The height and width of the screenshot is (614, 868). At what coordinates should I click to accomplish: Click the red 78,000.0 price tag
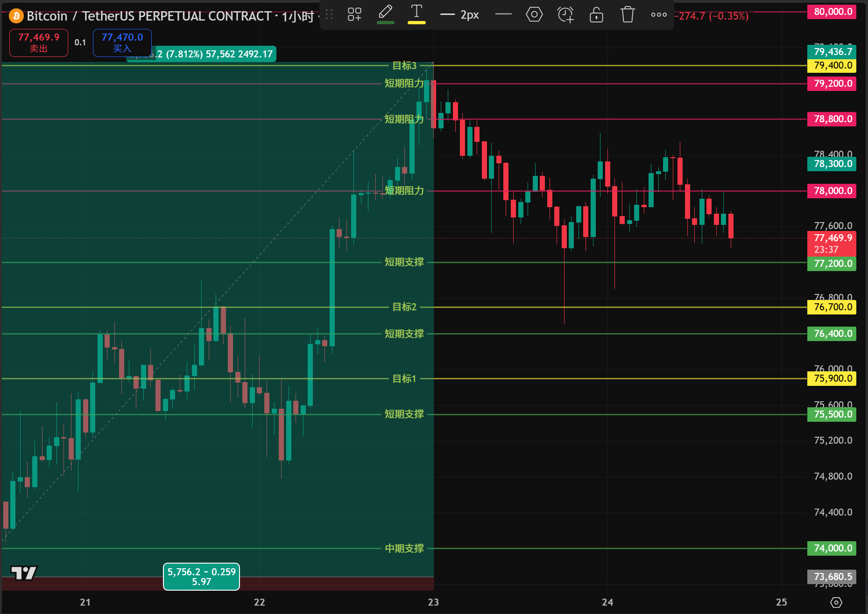pyautogui.click(x=832, y=191)
